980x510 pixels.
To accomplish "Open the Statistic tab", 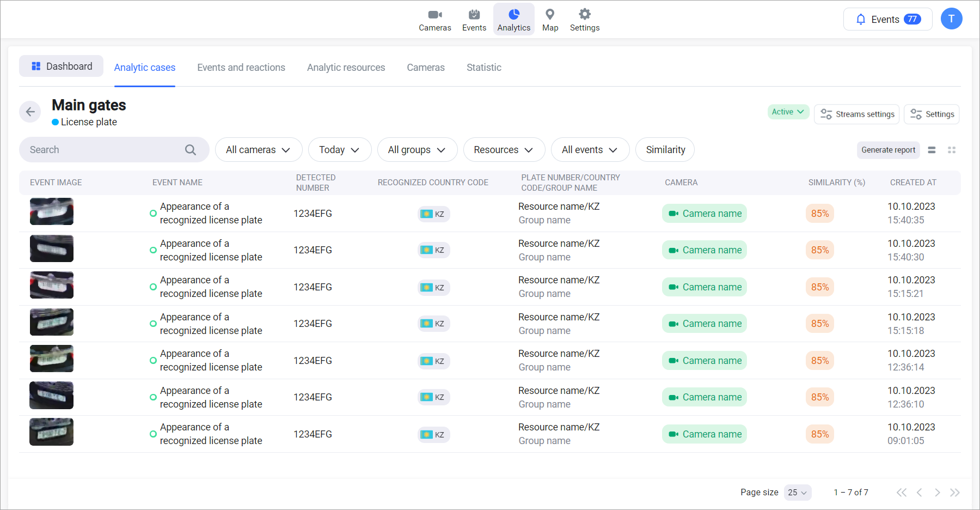I will click(x=483, y=68).
